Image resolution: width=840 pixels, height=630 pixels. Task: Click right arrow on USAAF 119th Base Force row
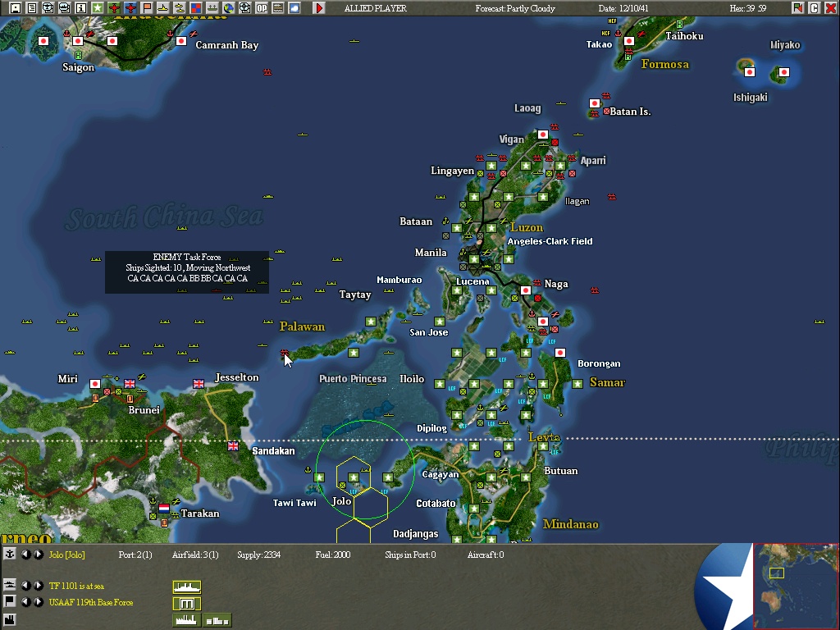[x=38, y=601]
